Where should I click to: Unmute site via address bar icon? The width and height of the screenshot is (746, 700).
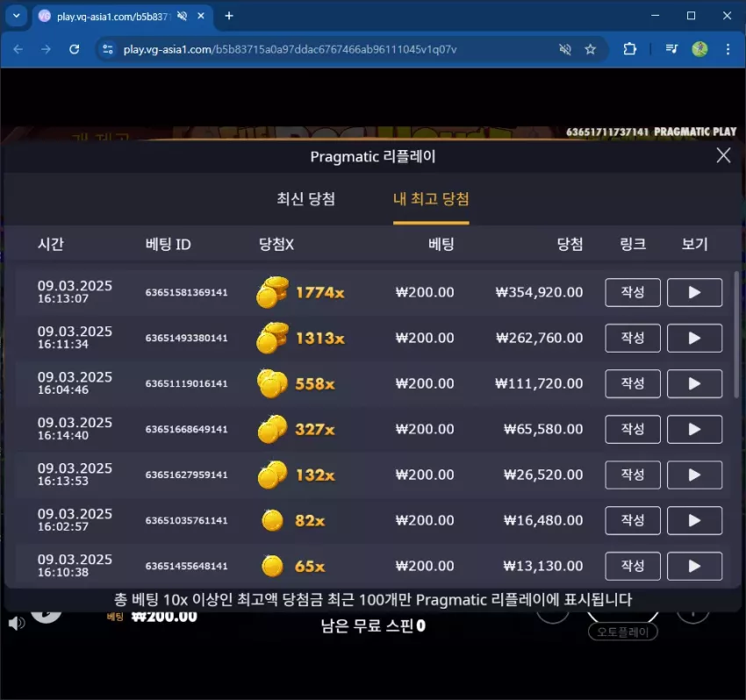(x=564, y=49)
